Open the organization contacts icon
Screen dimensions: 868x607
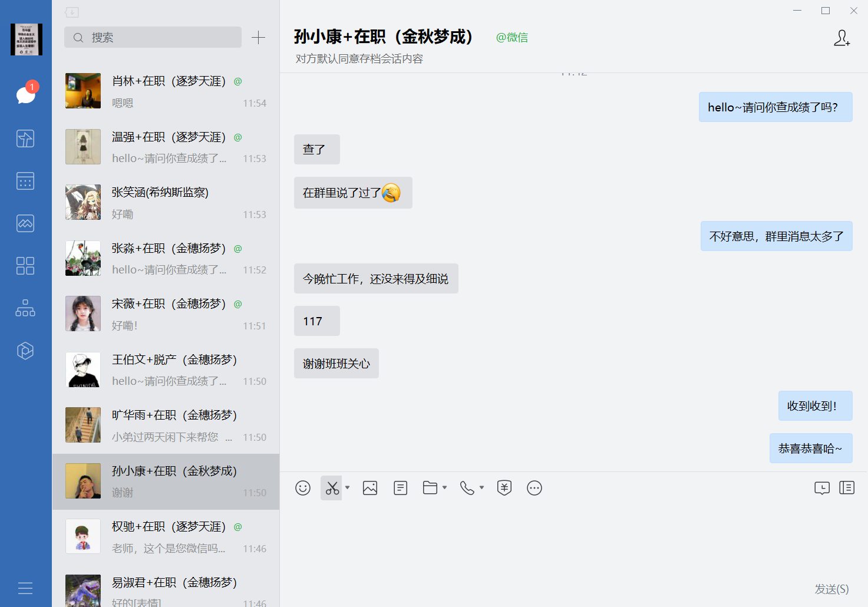tap(25, 308)
